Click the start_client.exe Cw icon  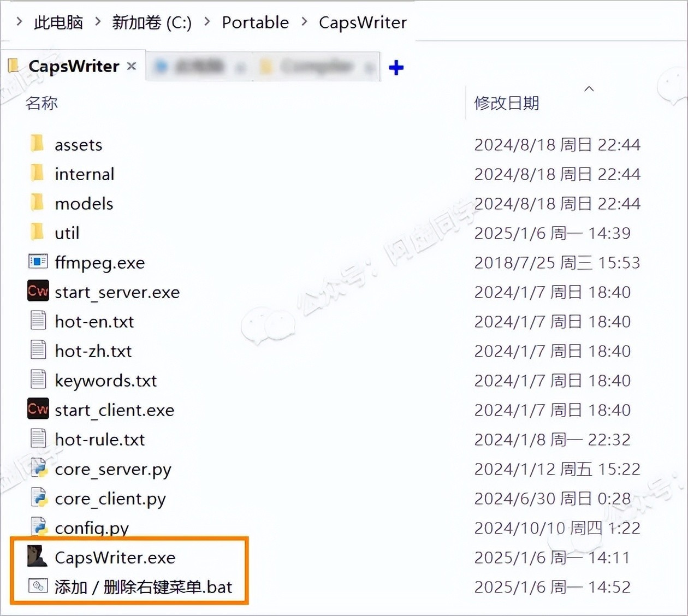pos(38,409)
